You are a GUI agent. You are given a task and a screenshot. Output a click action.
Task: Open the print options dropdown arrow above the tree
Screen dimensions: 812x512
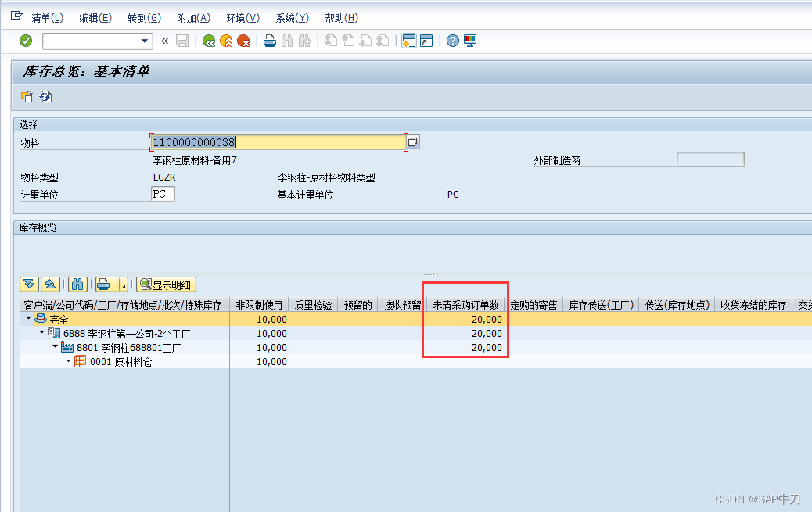pos(124,285)
